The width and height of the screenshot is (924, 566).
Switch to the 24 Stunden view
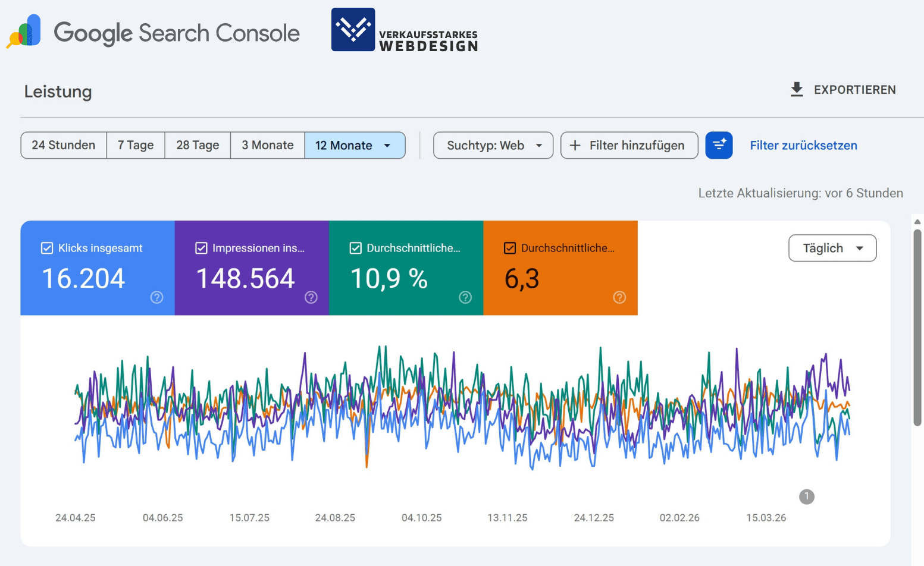(x=63, y=145)
